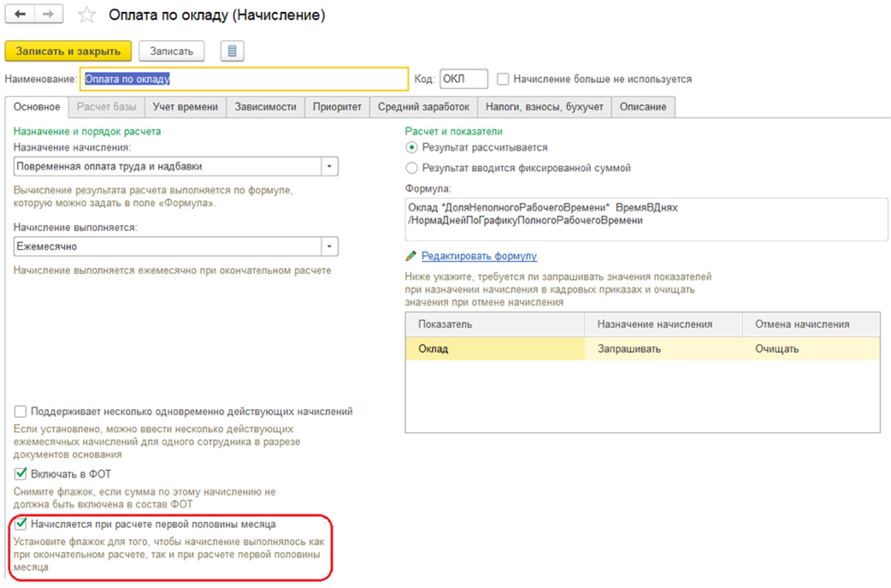Open the "Начисление выполняется" dropdown

point(329,246)
